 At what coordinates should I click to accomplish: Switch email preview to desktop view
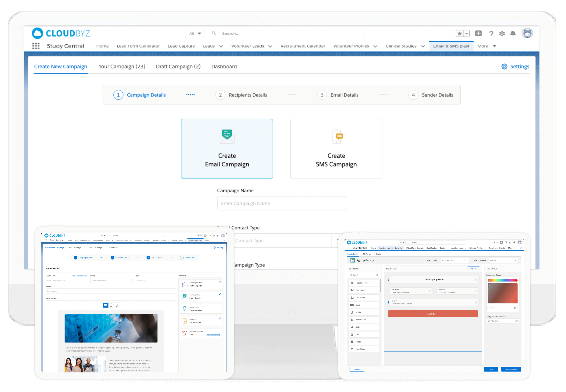106,305
